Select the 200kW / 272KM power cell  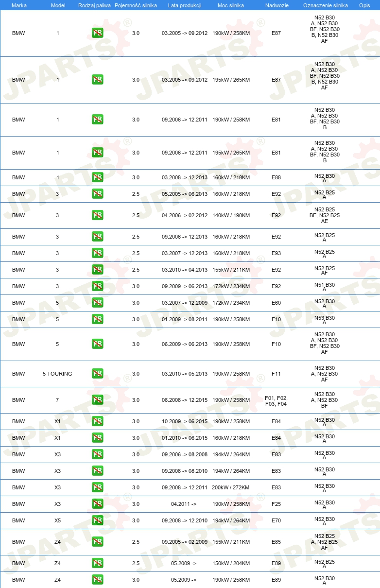pos(231,487)
